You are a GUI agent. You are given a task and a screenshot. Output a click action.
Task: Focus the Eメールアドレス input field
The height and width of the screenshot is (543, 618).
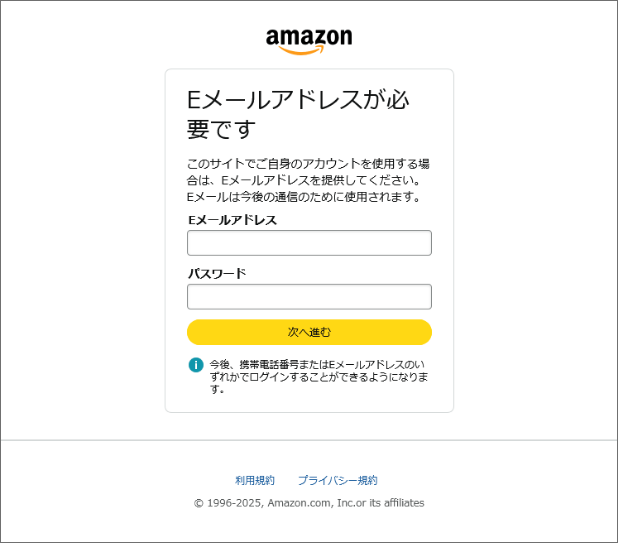[309, 243]
